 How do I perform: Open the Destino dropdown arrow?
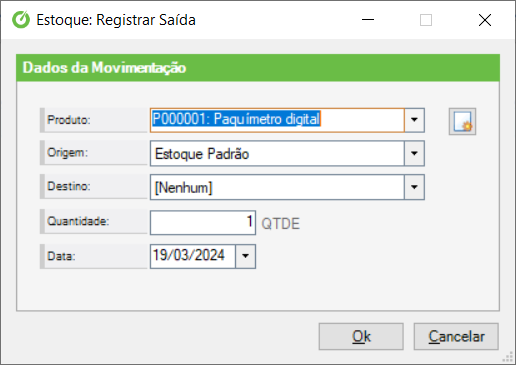(414, 187)
